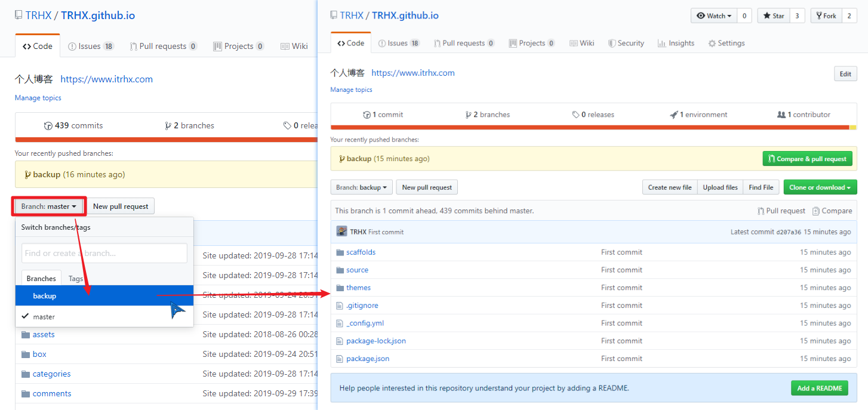Click Find File
Screen dimensions: 868x410
[x=761, y=187]
